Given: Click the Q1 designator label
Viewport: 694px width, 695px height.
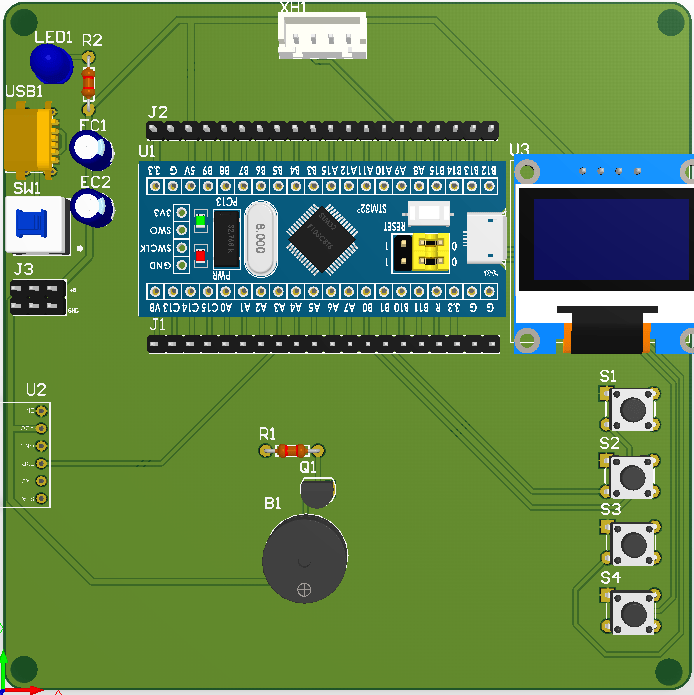Looking at the screenshot, I should [308, 467].
